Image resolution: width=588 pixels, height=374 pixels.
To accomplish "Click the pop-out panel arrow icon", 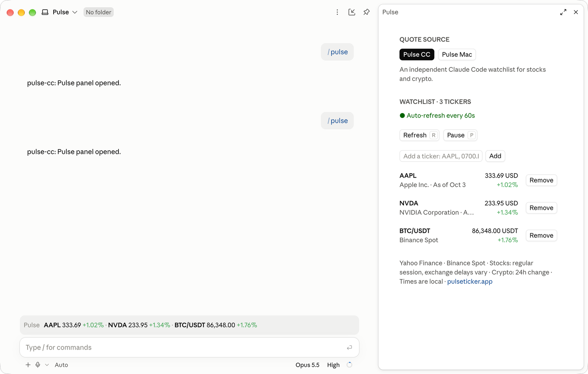I will point(352,12).
